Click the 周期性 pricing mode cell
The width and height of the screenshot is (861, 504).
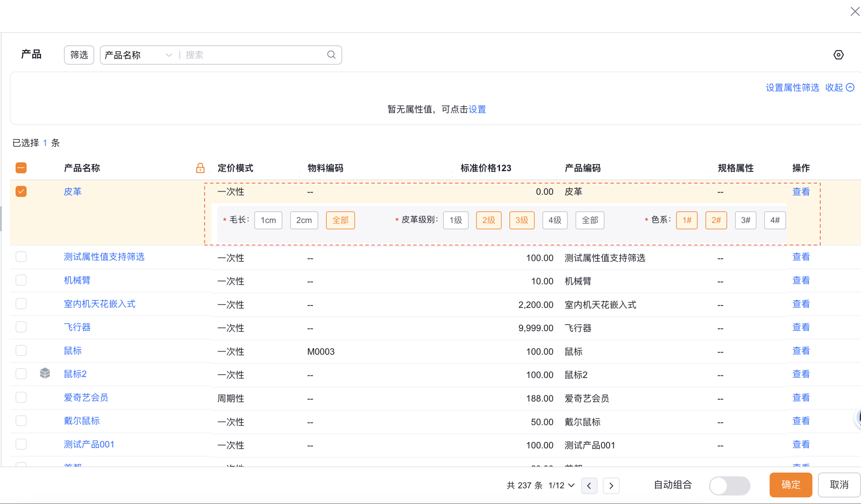tap(231, 398)
